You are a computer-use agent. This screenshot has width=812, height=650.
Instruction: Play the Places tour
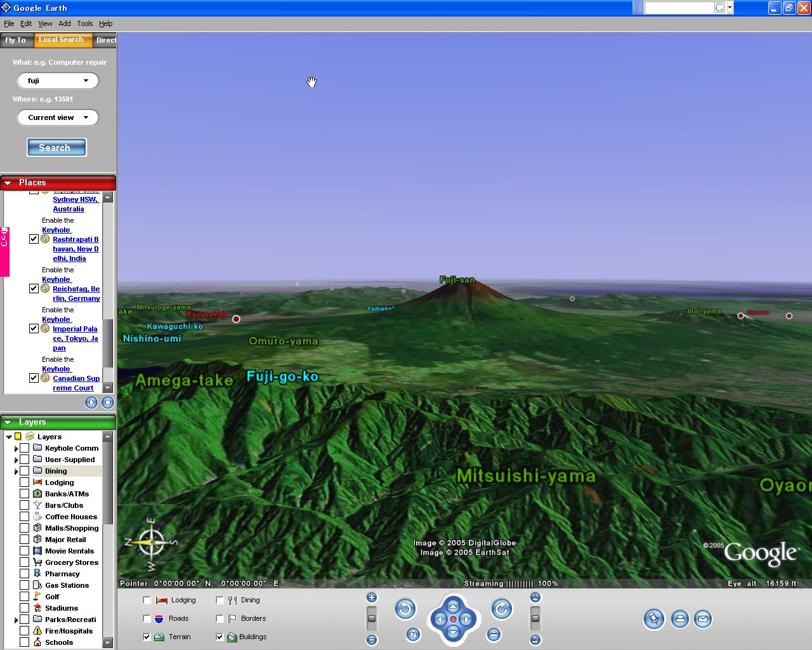tap(91, 402)
